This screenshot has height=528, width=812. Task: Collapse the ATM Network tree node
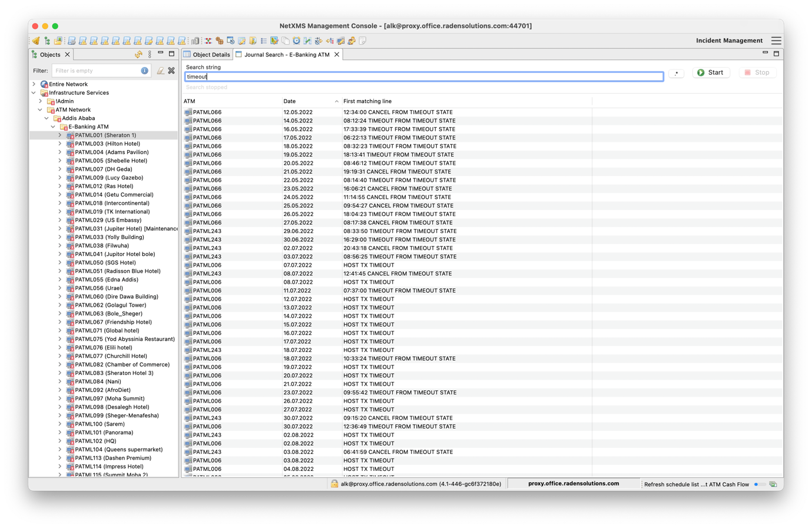40,109
